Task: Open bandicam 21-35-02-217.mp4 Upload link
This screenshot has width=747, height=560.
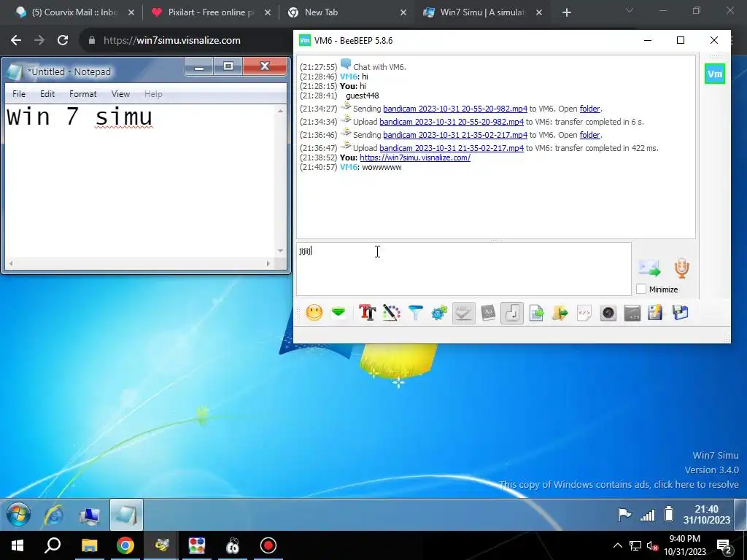Action: pos(451,148)
